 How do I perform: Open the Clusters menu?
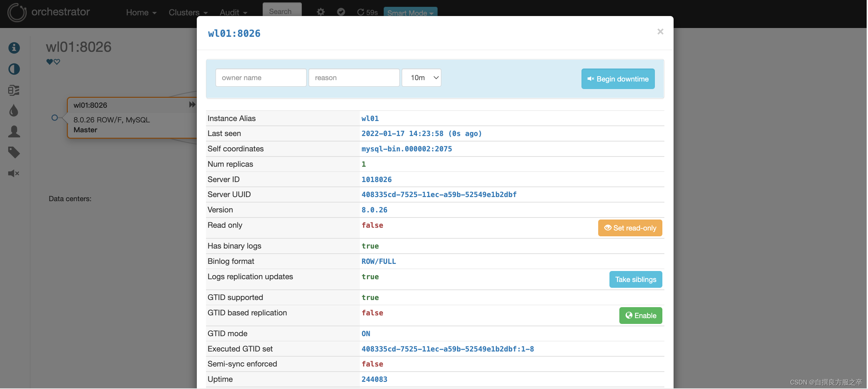[188, 13]
